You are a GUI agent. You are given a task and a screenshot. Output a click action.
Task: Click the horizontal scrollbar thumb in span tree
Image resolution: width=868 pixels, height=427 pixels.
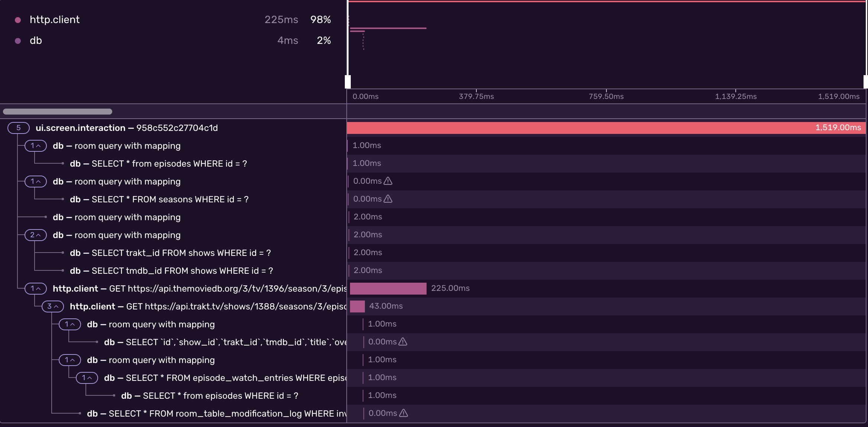[58, 112]
